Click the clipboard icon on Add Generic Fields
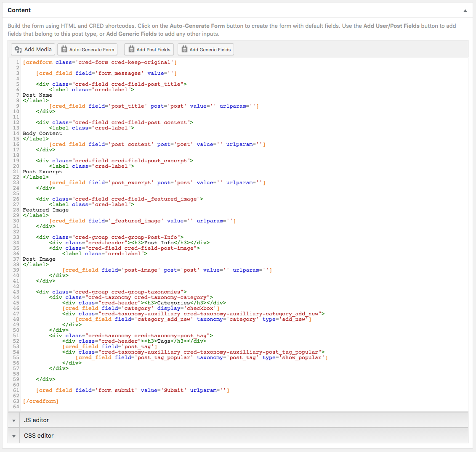The width and height of the screenshot is (476, 452). pyautogui.click(x=184, y=49)
